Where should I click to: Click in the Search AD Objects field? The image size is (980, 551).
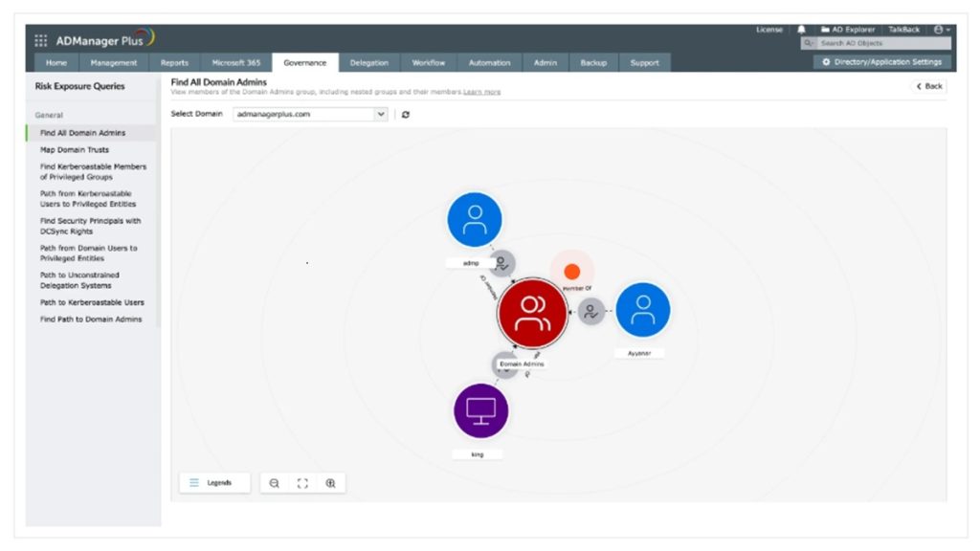(882, 43)
